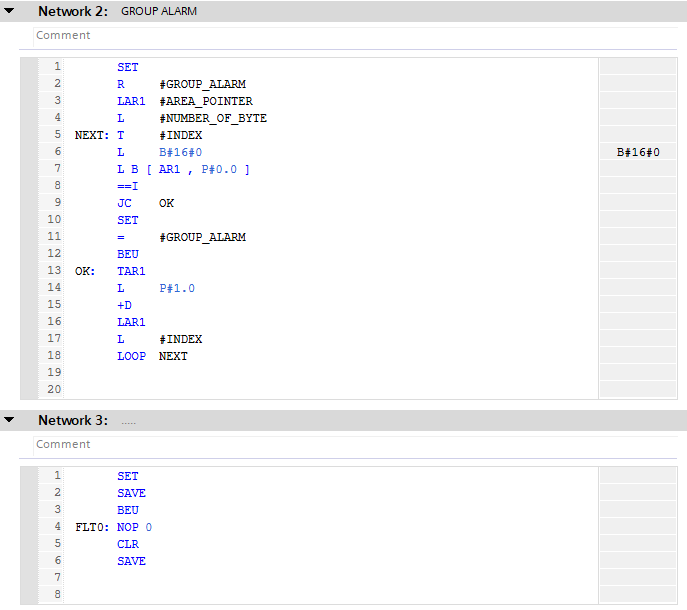687x610 pixels.
Task: Click the LOOP NEXT instruction
Action: pyautogui.click(x=152, y=356)
